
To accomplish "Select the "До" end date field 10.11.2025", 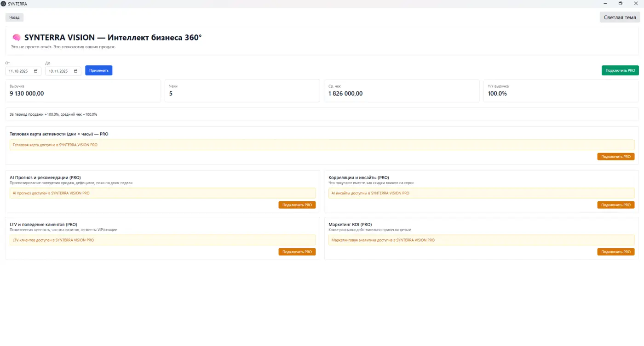I will pos(59,71).
